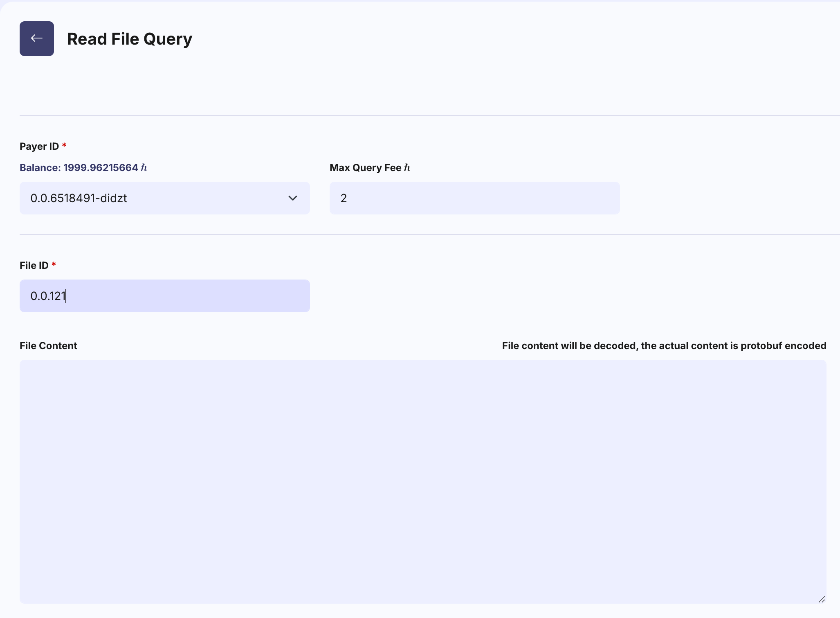Viewport: 840px width, 618px height.
Task: Click the Read File Query heading
Action: (x=130, y=39)
